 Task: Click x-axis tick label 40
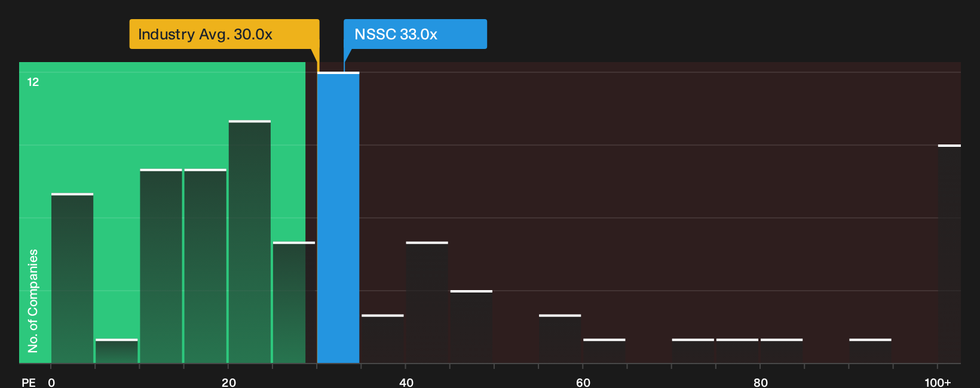point(406,383)
